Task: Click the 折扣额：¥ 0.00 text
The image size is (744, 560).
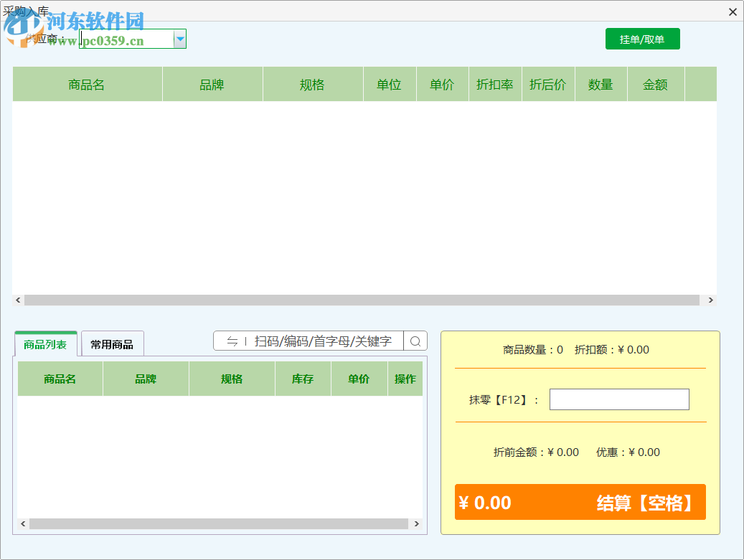Action: pos(611,350)
